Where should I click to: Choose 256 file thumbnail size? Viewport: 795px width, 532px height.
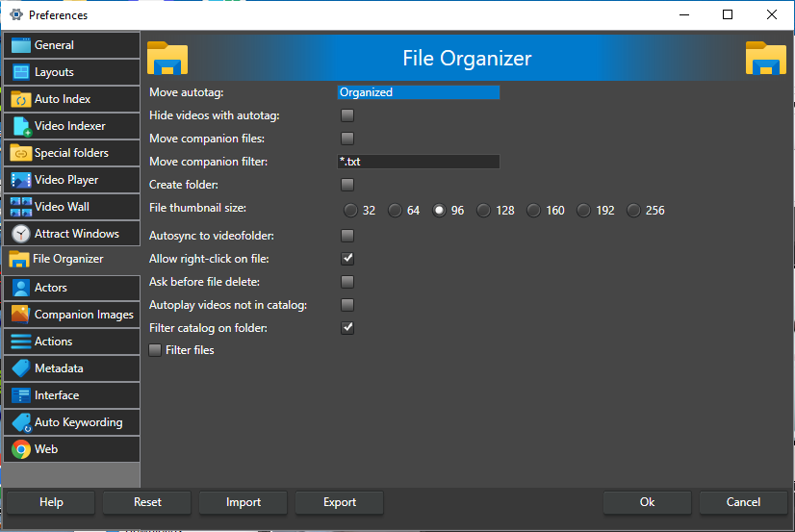pyautogui.click(x=633, y=211)
